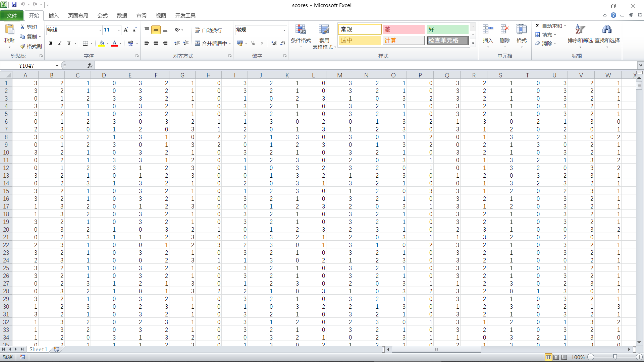Click the zoom slider handle
The height and width of the screenshot is (362, 644).
click(x=615, y=357)
